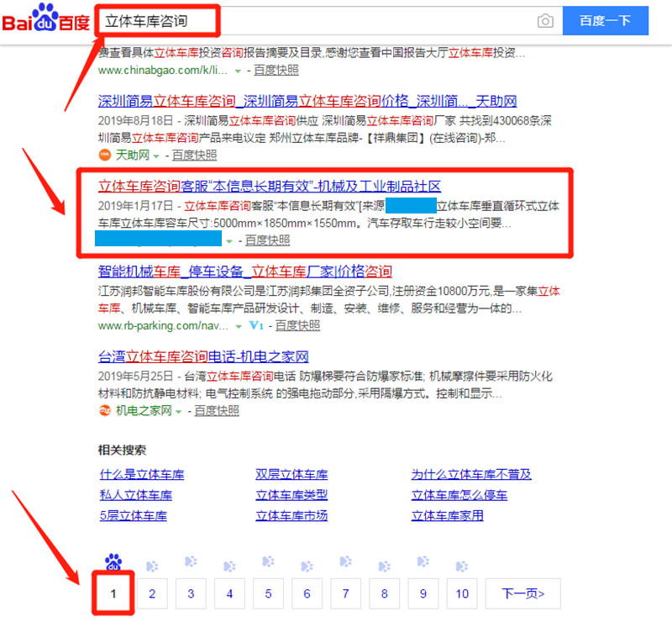The width and height of the screenshot is (672, 622).
Task: Click the paw icon above page 5
Action: (268, 561)
